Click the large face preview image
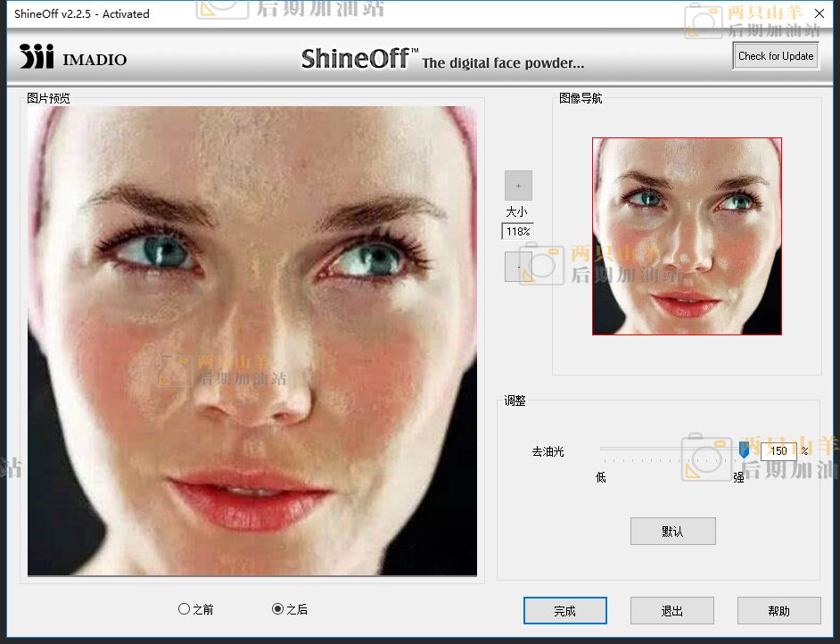 point(252,341)
